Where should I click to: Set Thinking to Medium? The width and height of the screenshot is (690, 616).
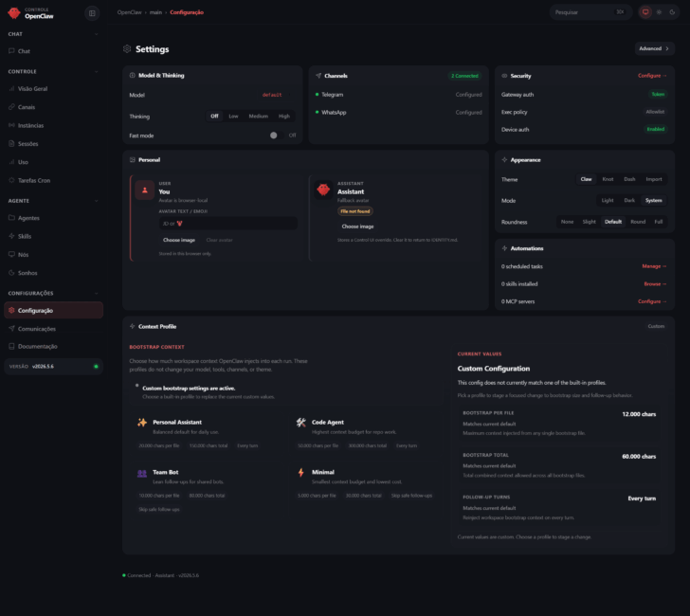tap(259, 117)
